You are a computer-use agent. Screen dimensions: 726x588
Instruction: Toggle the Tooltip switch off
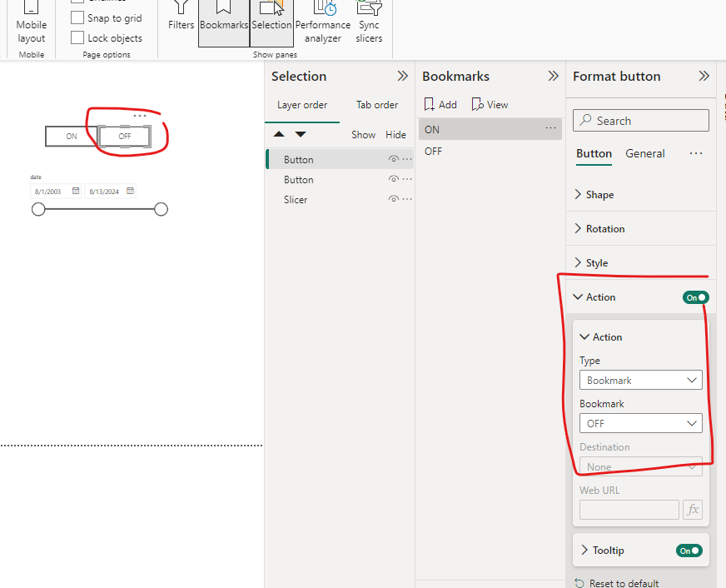coord(689,551)
